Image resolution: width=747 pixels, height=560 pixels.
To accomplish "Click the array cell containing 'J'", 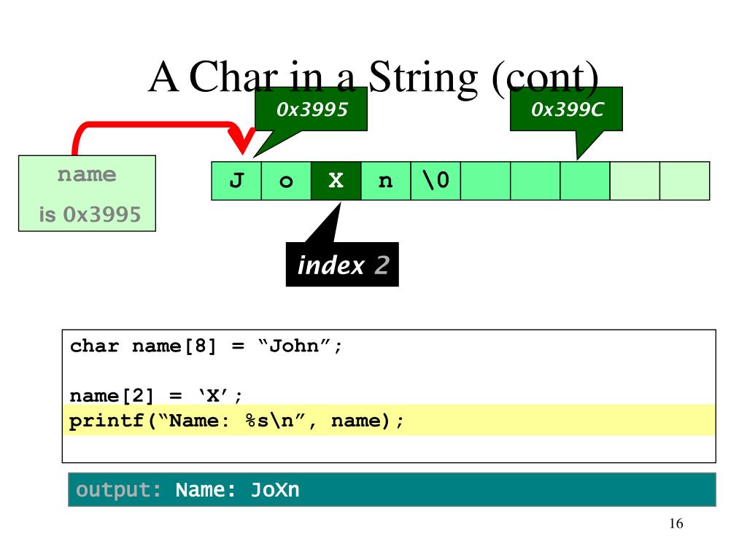I will 236,181.
